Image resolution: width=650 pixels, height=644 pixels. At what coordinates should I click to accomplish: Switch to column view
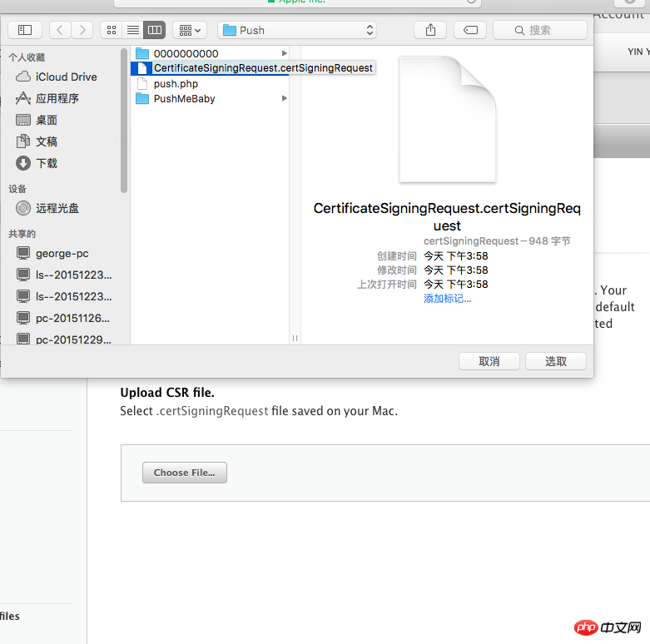pos(155,30)
